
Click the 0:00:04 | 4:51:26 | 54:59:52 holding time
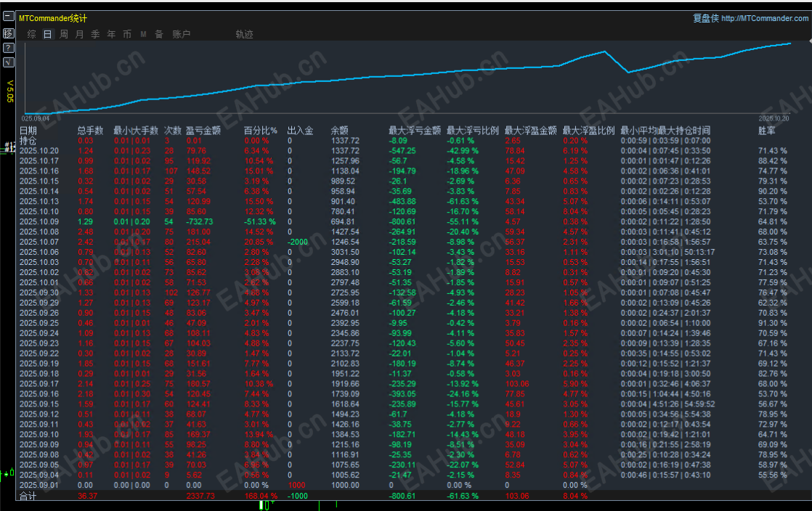667,404
